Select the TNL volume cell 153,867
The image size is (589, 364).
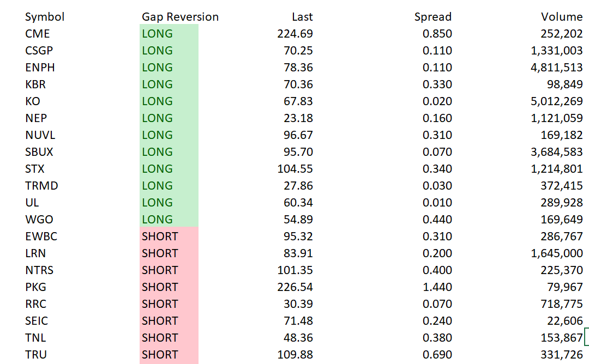coord(562,338)
